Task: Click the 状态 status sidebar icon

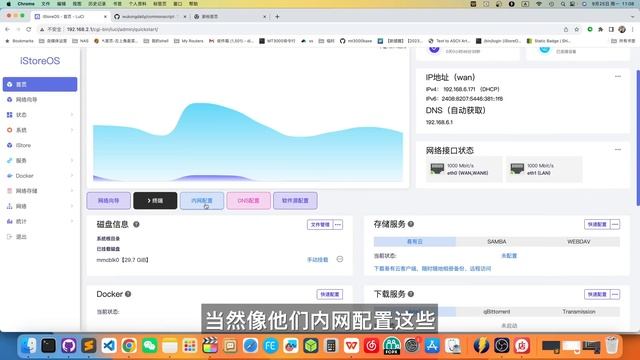Action: pyautogui.click(x=9, y=115)
